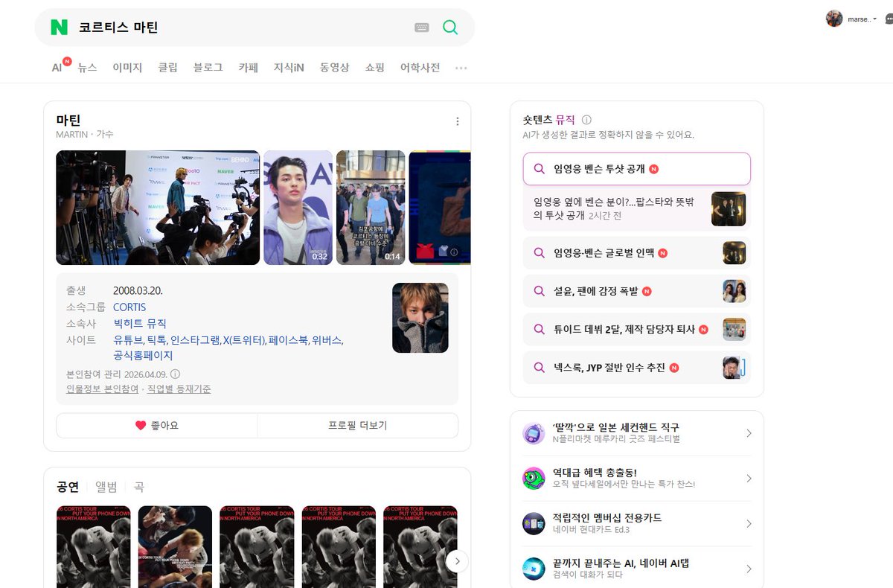
Task: Open the 동영상 search tab
Action: point(334,68)
